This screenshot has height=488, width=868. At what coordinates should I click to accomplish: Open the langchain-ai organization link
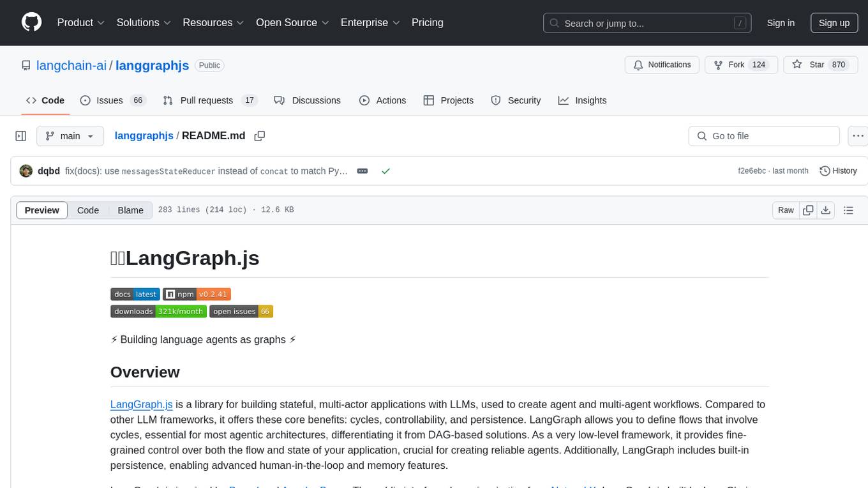click(71, 65)
